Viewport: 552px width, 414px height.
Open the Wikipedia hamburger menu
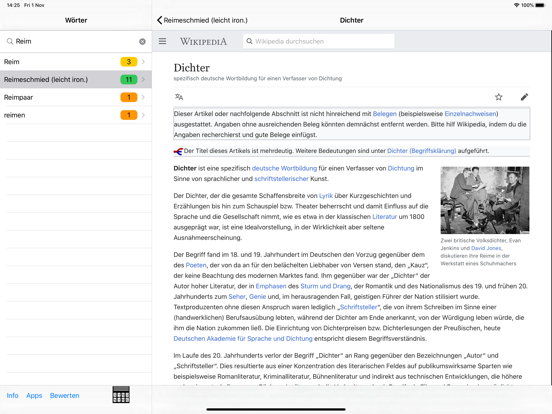(162, 41)
